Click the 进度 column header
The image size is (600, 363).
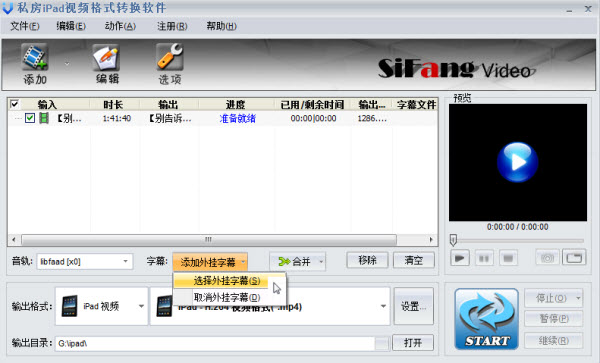pos(235,104)
